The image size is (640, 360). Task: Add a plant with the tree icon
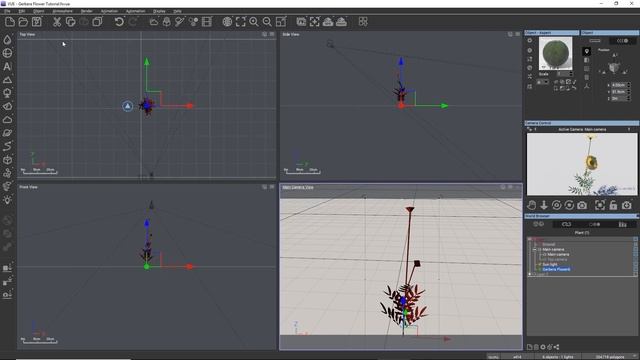point(7,93)
